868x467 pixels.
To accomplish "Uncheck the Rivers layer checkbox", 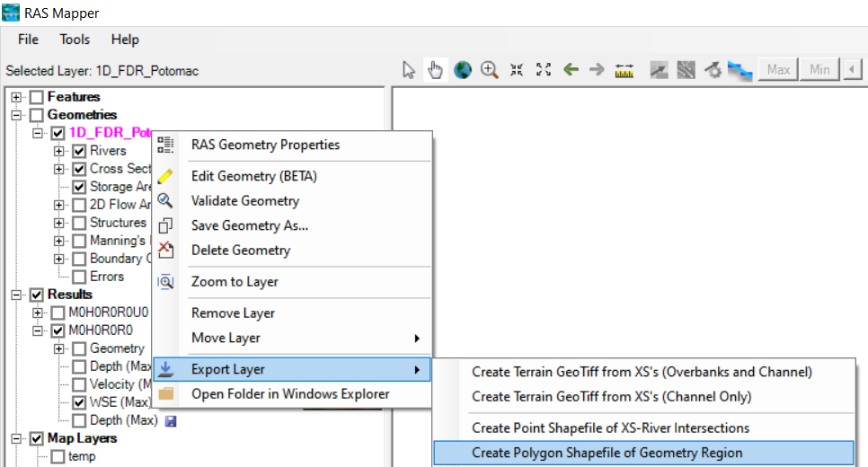I will (79, 151).
